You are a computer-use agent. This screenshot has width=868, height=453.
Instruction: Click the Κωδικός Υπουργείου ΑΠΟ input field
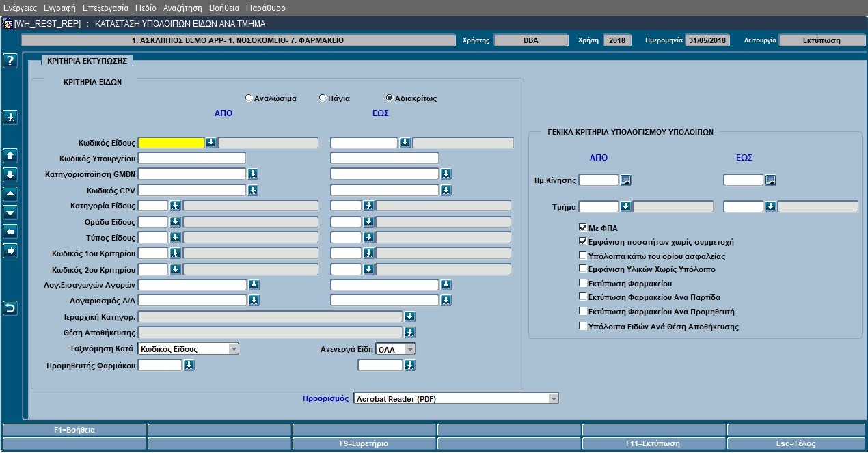coord(191,159)
